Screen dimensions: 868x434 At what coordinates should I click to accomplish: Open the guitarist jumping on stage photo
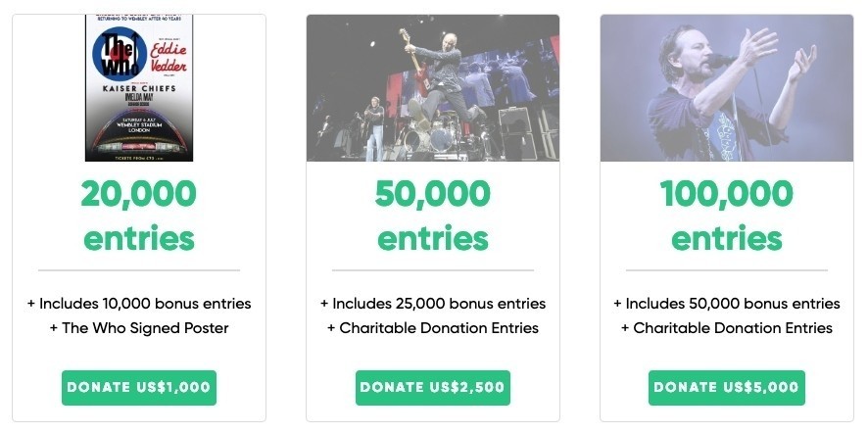[x=433, y=88]
